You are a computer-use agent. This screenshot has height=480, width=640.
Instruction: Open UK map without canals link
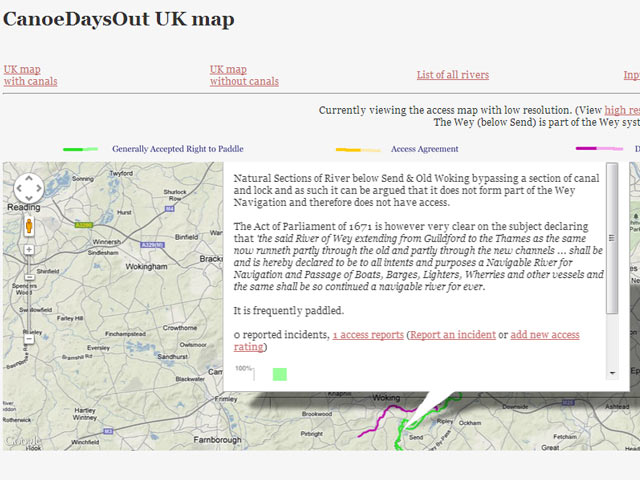click(x=244, y=75)
